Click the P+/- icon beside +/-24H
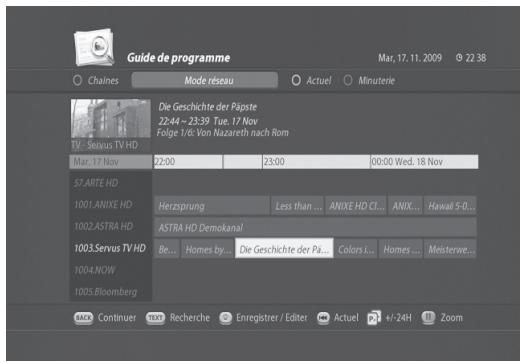The width and height of the screenshot is (521, 362). (x=374, y=318)
